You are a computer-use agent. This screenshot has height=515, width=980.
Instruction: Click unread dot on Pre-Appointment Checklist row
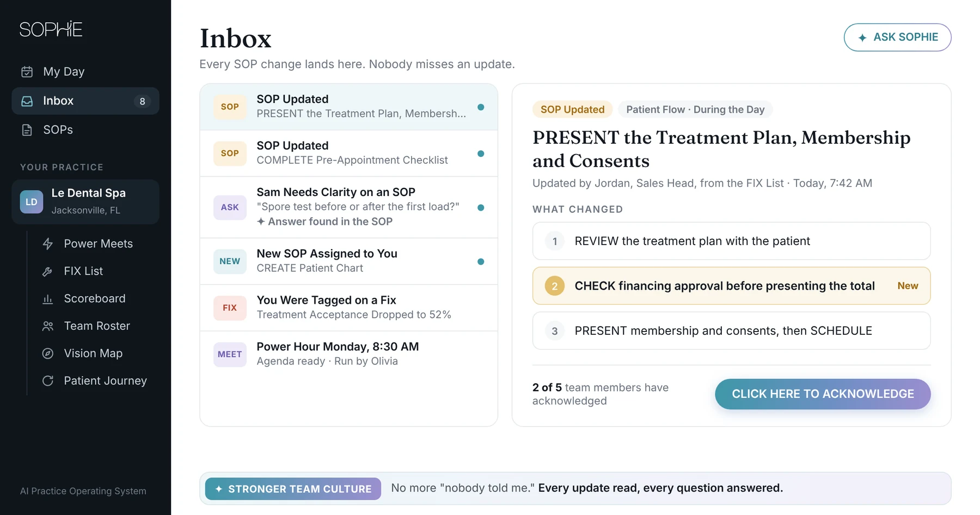pyautogui.click(x=481, y=154)
